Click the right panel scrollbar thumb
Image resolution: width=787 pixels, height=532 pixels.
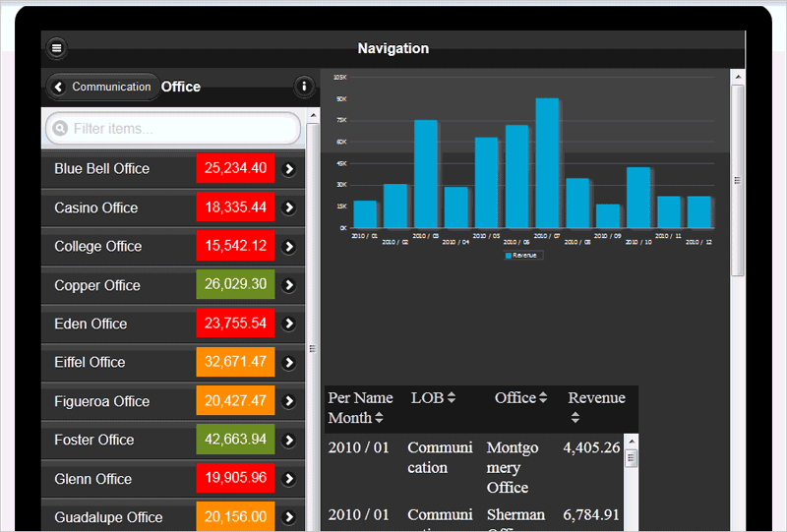[738, 180]
